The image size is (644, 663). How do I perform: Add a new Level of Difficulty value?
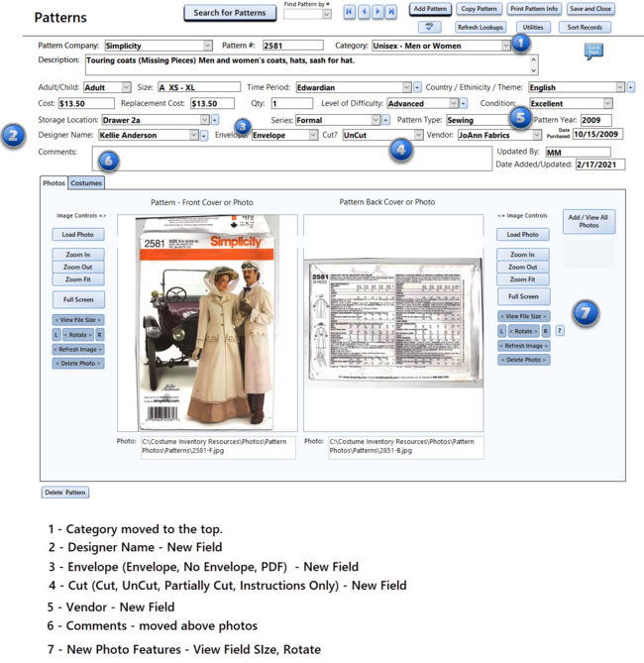point(464,104)
